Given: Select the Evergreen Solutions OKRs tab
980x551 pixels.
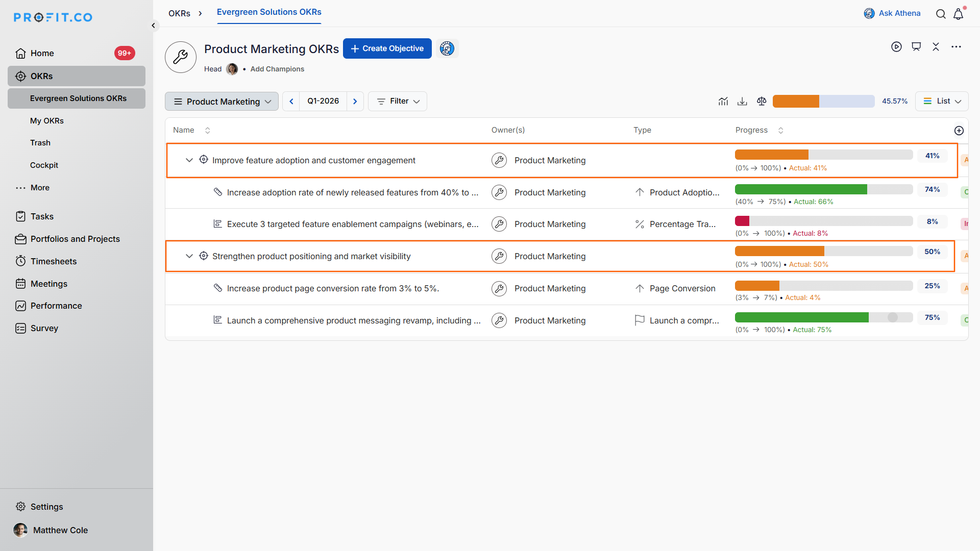Looking at the screenshot, I should click(269, 12).
